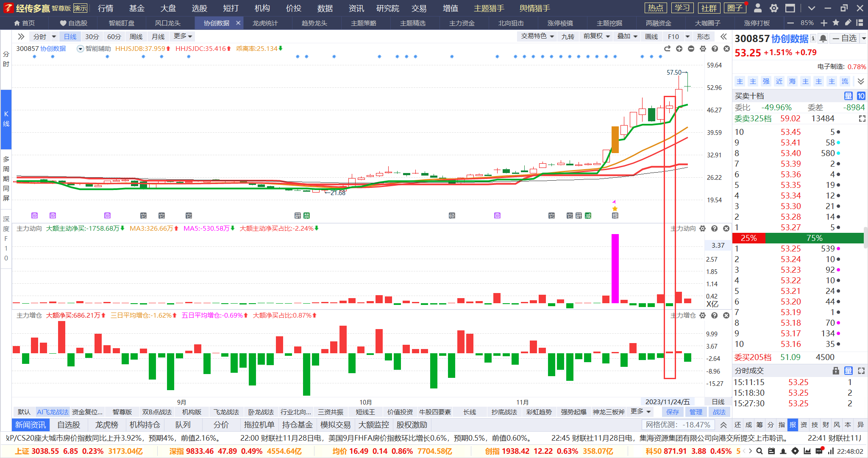Open the 叠加 overlay dropdown
The height and width of the screenshot is (458, 868).
[x=627, y=36]
